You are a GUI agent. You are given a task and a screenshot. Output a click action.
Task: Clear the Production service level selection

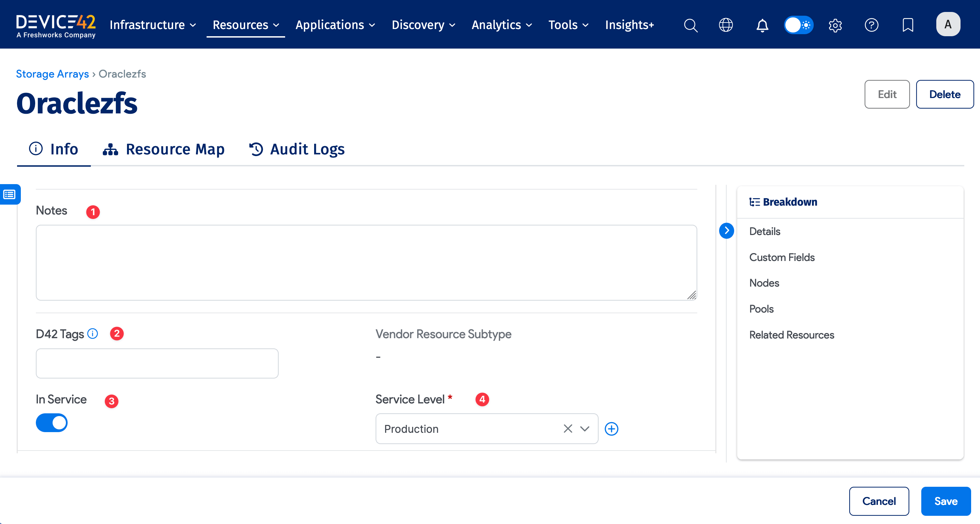[x=568, y=429]
